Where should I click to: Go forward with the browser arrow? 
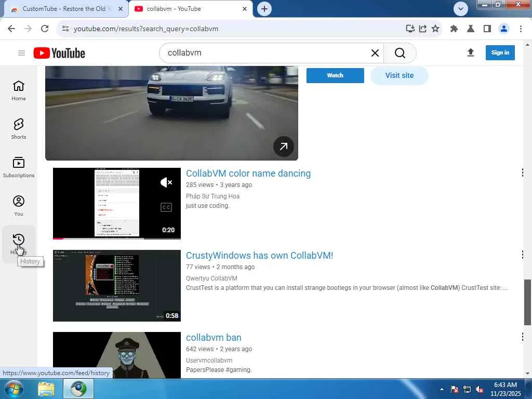click(28, 29)
